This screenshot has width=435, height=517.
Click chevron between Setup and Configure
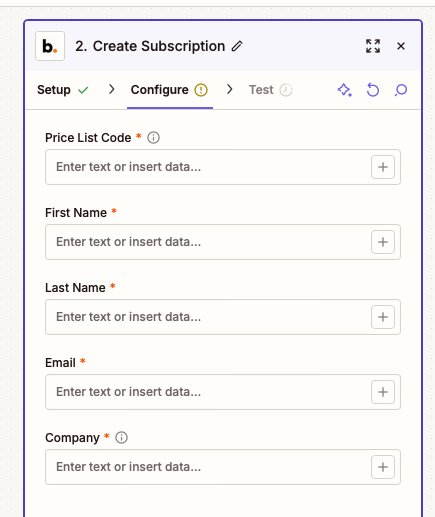[x=112, y=89]
